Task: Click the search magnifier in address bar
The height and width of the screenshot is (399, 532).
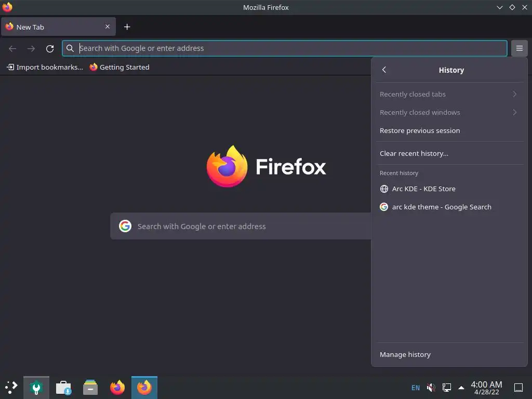Action: (70, 48)
